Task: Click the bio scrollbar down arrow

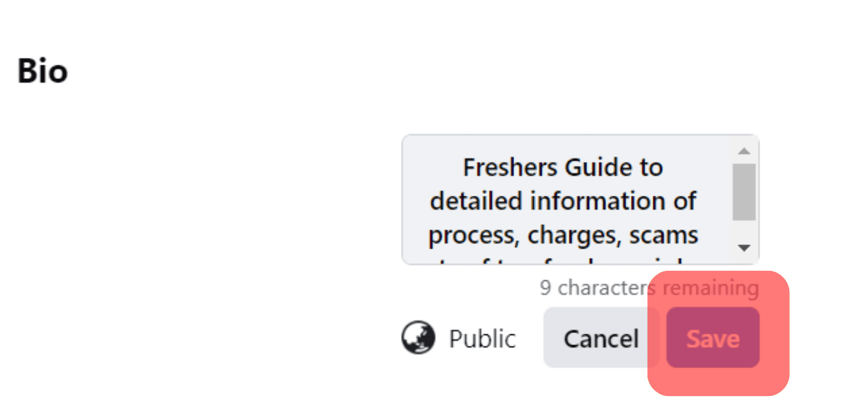Action: pyautogui.click(x=744, y=248)
